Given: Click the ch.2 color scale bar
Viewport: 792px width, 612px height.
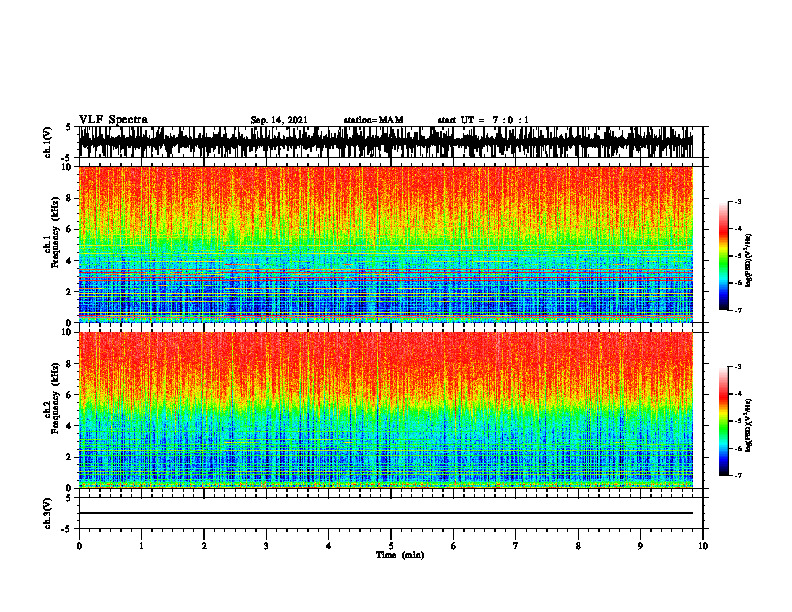Looking at the screenshot, I should point(724,421).
